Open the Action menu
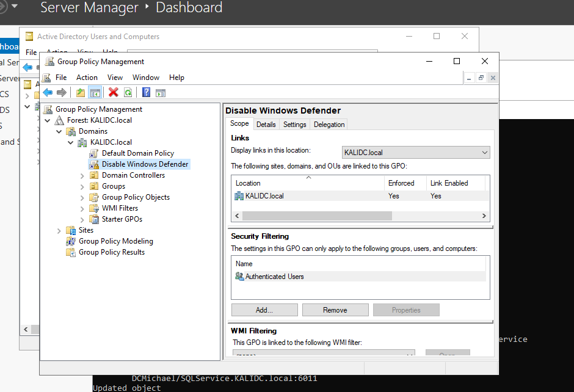Screen dimensions: 574x392 pos(87,78)
